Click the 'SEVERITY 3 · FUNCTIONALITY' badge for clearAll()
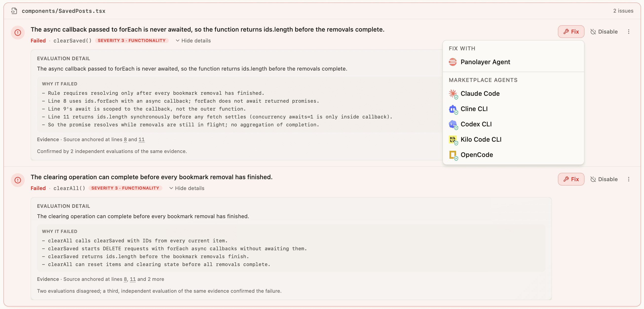The image size is (644, 309). [125, 188]
